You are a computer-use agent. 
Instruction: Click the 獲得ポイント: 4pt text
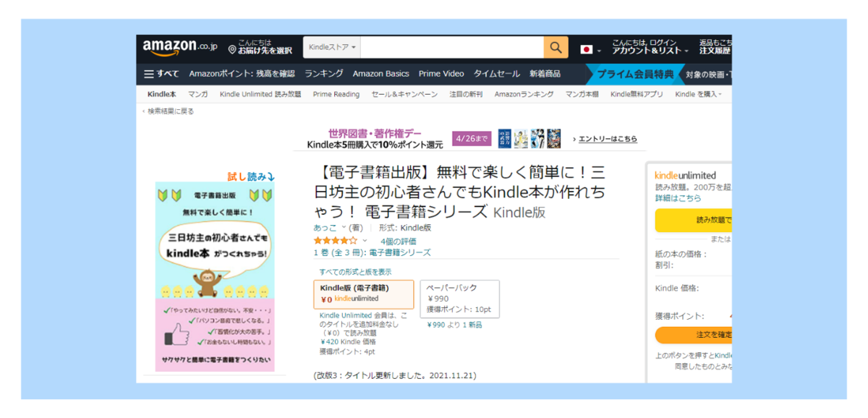pyautogui.click(x=347, y=351)
